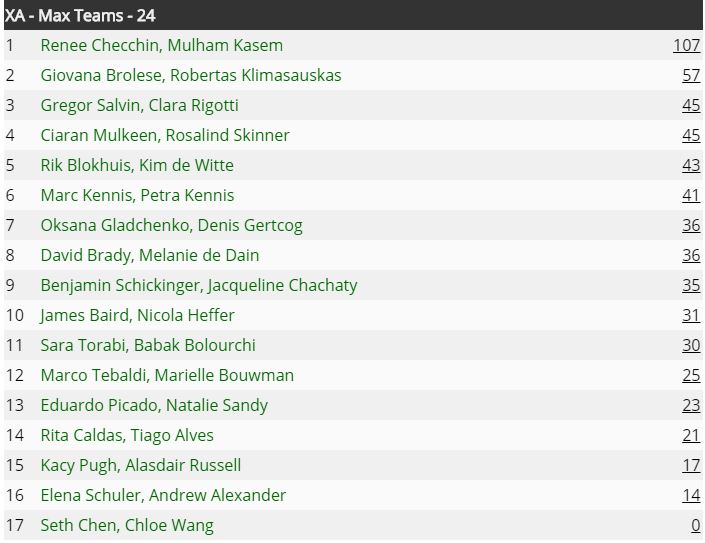Open Gregor Salvin, Clara Rigotti team
705x543 pixels.
139,105
